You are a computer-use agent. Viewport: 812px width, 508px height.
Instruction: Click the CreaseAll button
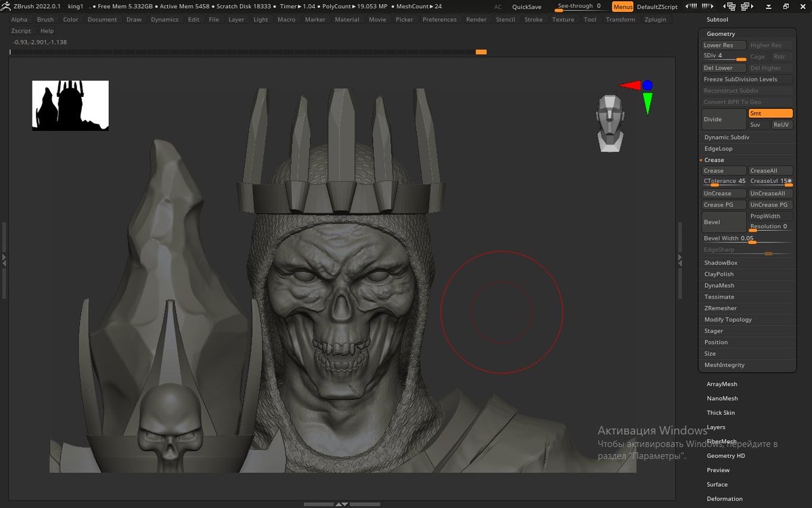click(x=770, y=171)
